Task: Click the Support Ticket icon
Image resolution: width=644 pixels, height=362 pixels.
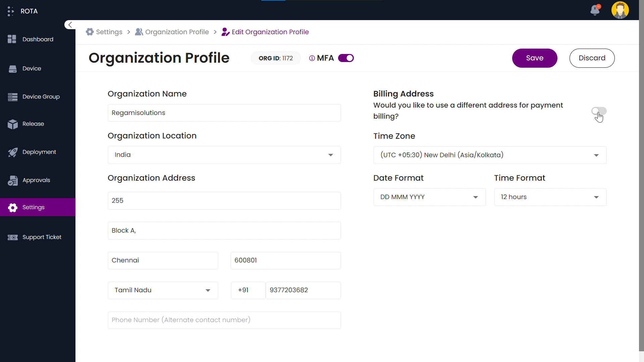Action: pos(13,237)
